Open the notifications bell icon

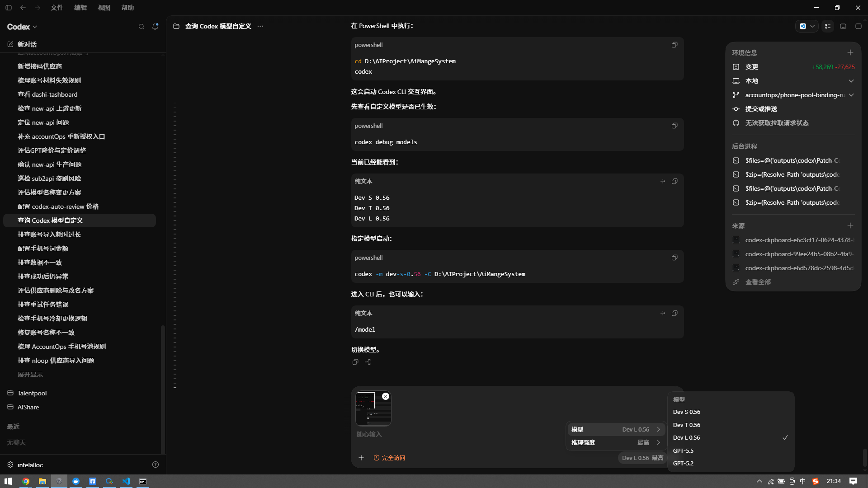tap(155, 27)
